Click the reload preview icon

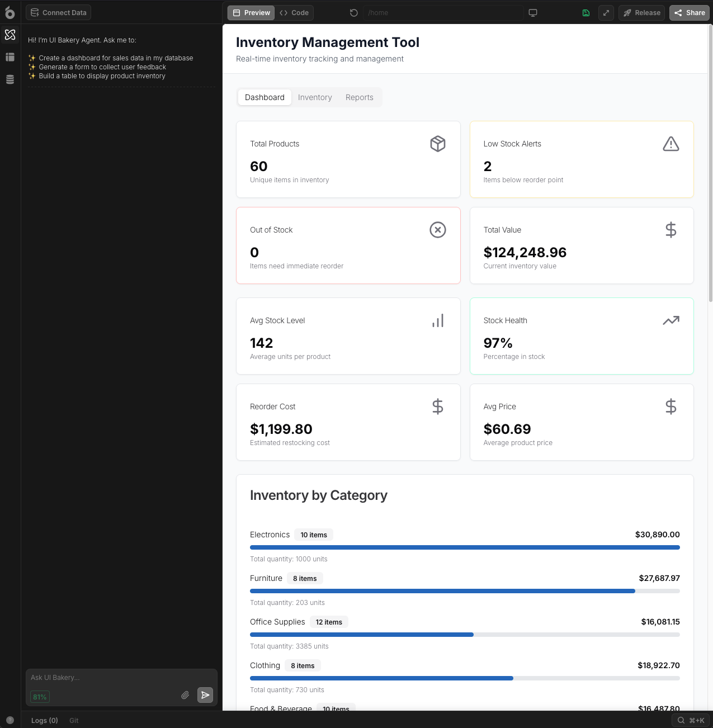353,13
